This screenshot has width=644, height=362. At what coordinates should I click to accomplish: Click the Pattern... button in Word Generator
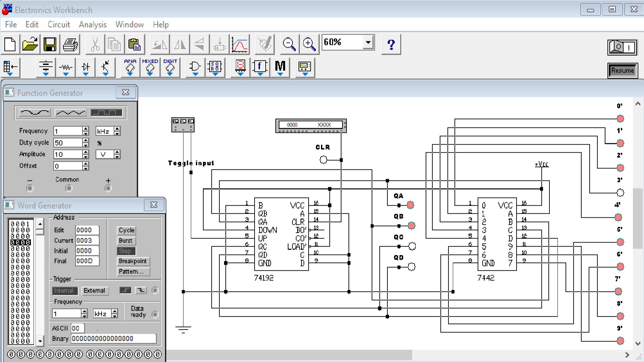pyautogui.click(x=133, y=271)
